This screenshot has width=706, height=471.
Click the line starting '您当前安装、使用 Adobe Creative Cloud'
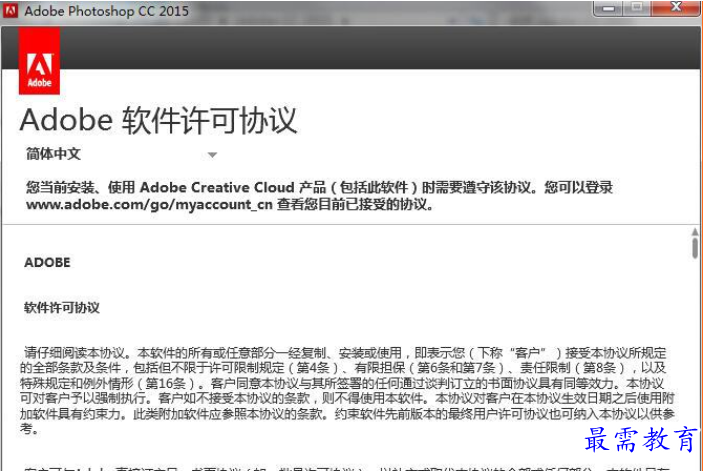click(319, 187)
